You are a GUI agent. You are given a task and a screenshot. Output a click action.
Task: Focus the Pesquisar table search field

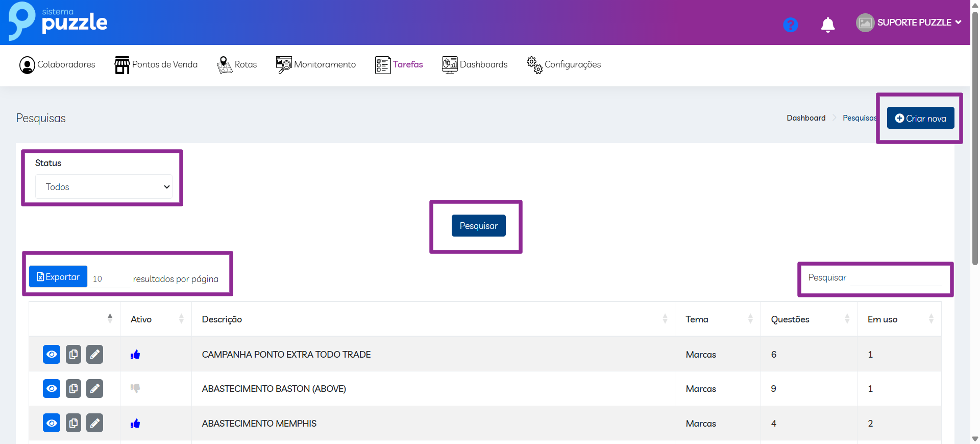[x=875, y=277]
